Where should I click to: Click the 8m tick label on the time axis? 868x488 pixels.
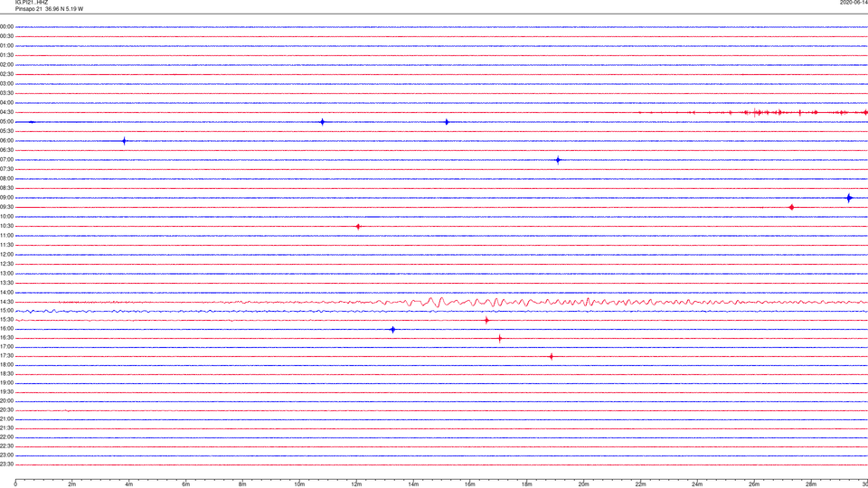coord(242,484)
